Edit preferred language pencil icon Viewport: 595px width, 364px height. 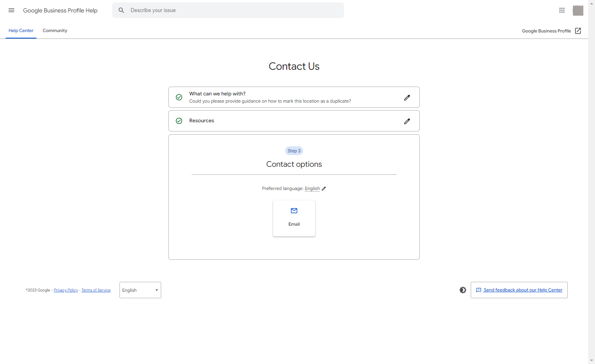pyautogui.click(x=324, y=189)
